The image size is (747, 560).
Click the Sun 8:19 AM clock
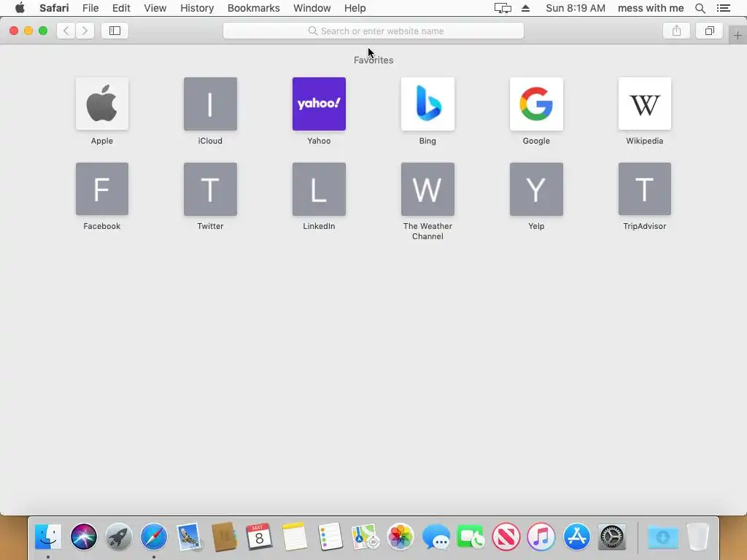[576, 8]
